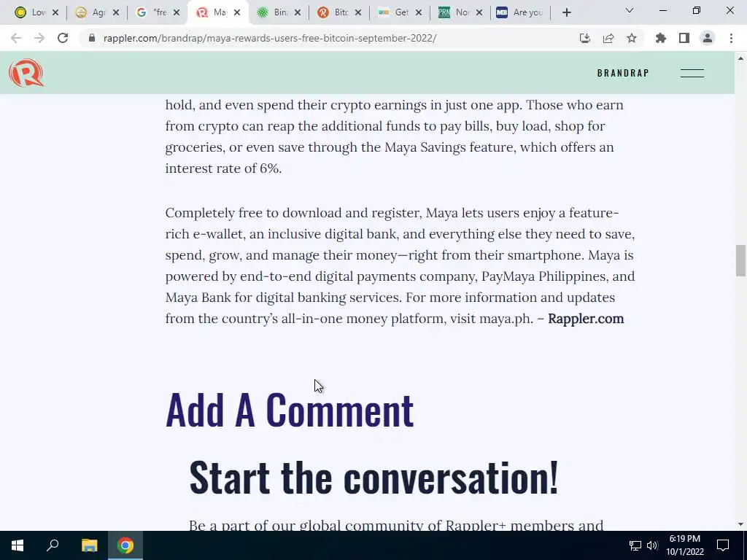This screenshot has width=747, height=560.
Task: Close the 'Nor' tab
Action: click(479, 12)
